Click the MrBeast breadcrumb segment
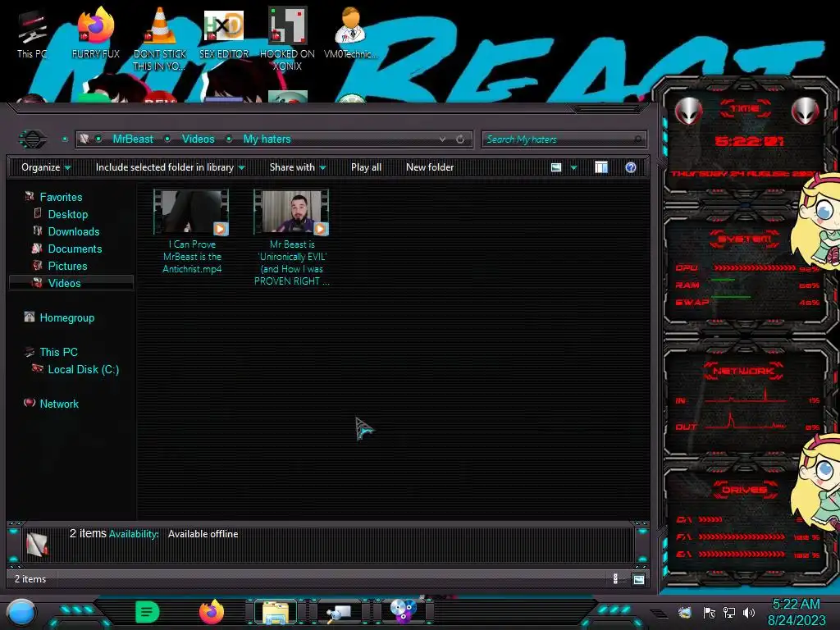 [x=133, y=139]
